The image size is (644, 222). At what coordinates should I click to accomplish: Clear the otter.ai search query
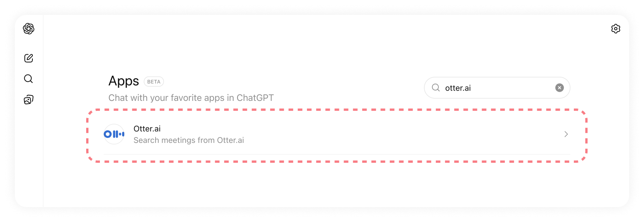(x=559, y=88)
